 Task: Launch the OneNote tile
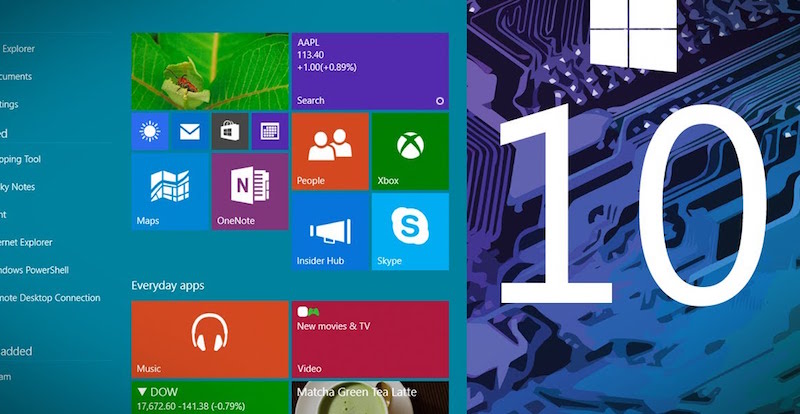[250, 191]
